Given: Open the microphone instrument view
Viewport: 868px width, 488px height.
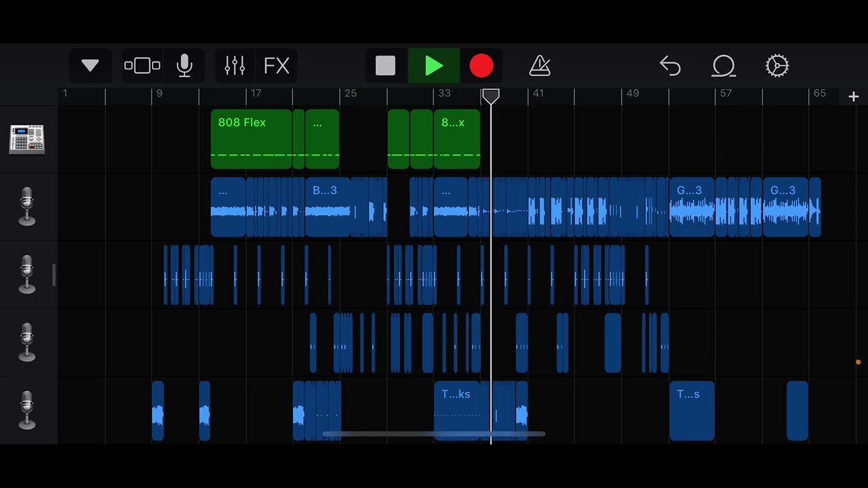Looking at the screenshot, I should pos(184,66).
